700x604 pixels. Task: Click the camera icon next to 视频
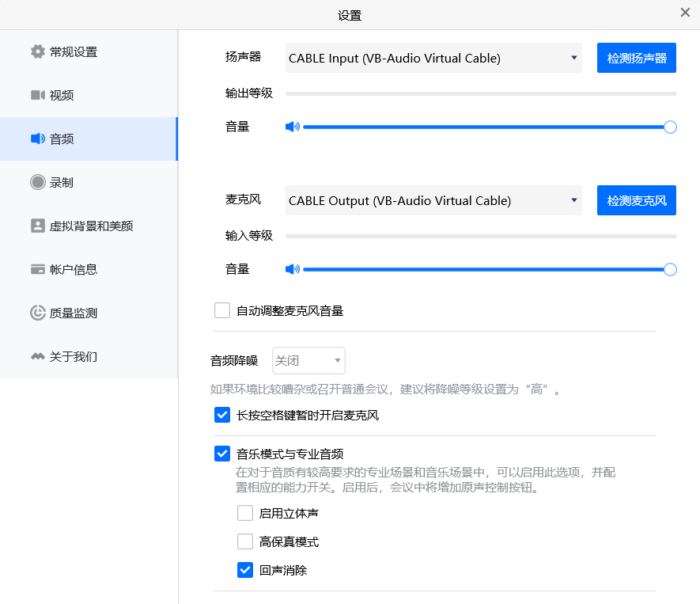click(x=37, y=96)
